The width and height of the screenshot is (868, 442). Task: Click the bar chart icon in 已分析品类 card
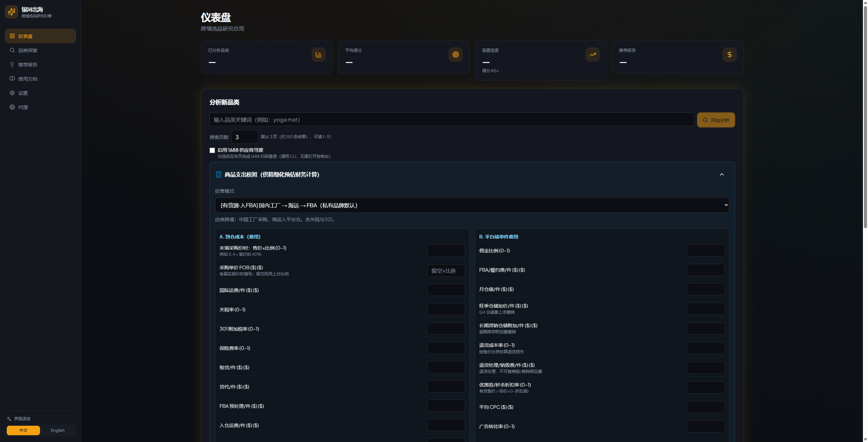[x=318, y=55]
